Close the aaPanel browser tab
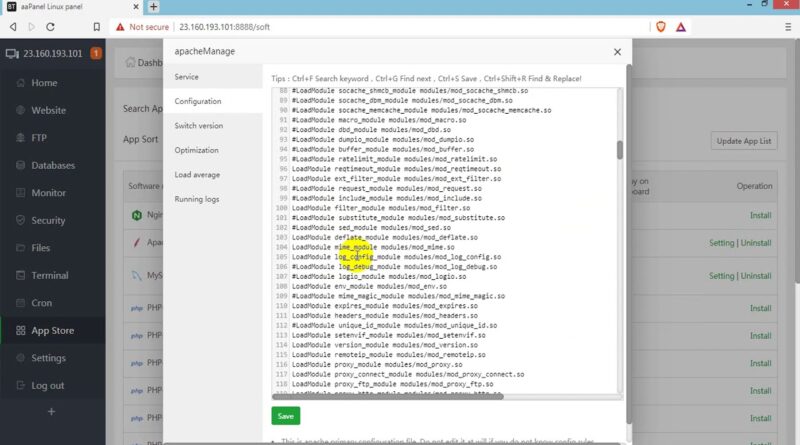The width and height of the screenshot is (800, 445). 136,7
